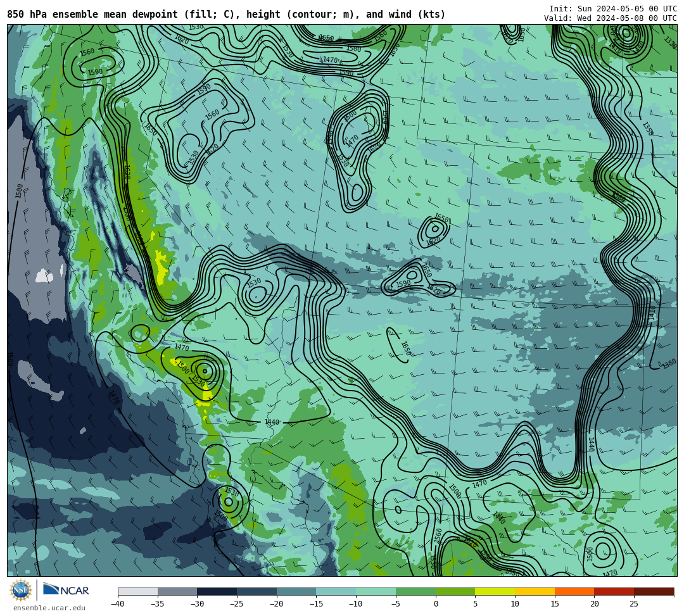684x616 pixels.
Task: Click the yellow 5 to 10 colorbar segment
Action: click(495, 591)
